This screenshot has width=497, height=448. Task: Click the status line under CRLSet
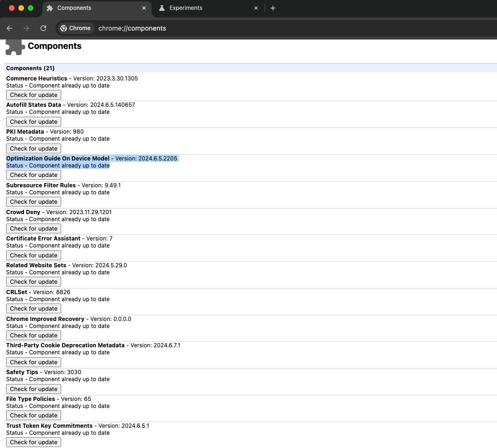[58, 299]
